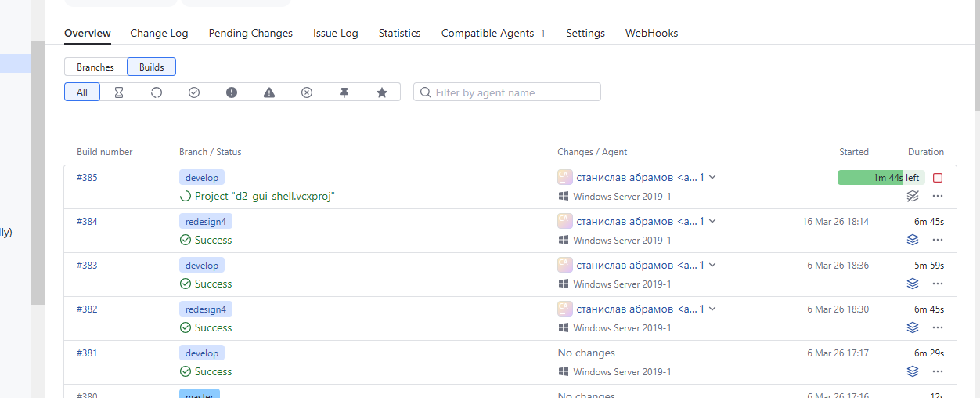
Task: Expand changes chevron for build #385
Action: (712, 177)
